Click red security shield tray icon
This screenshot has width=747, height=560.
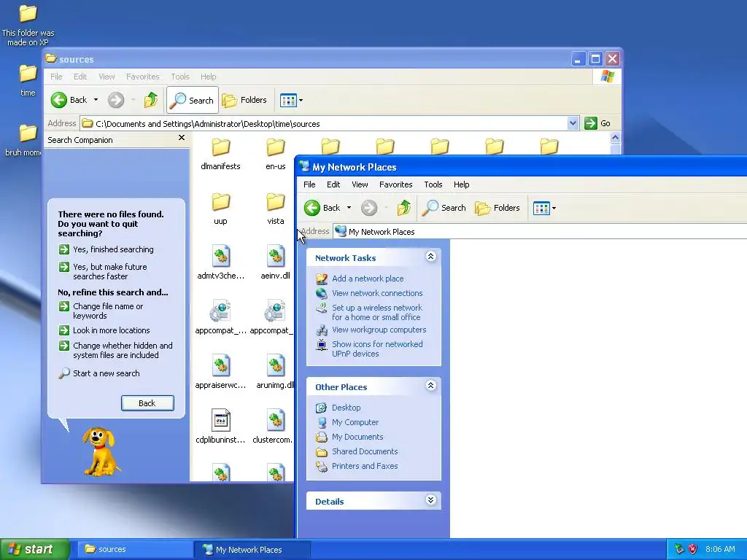tap(692, 549)
